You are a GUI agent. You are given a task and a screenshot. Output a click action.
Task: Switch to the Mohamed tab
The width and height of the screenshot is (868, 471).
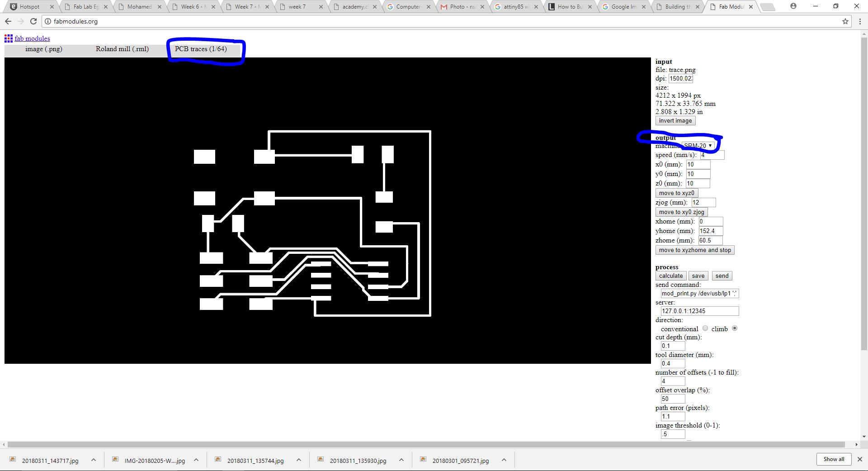tap(139, 7)
